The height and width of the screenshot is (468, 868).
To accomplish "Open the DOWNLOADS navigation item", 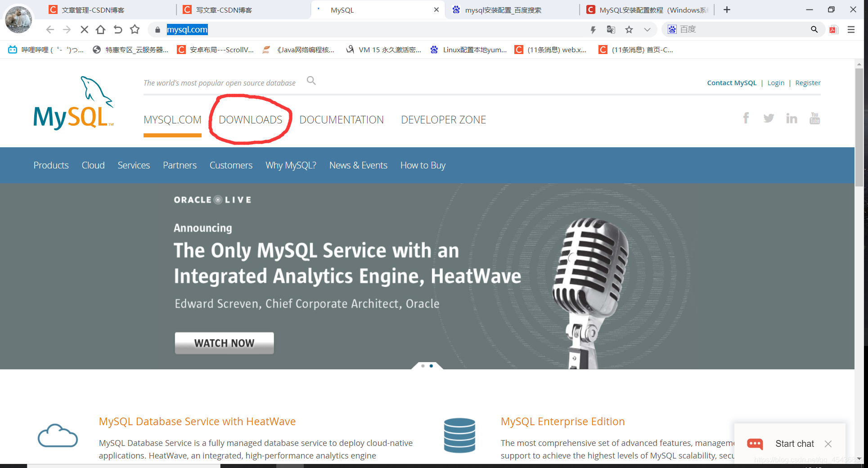I will 251,120.
